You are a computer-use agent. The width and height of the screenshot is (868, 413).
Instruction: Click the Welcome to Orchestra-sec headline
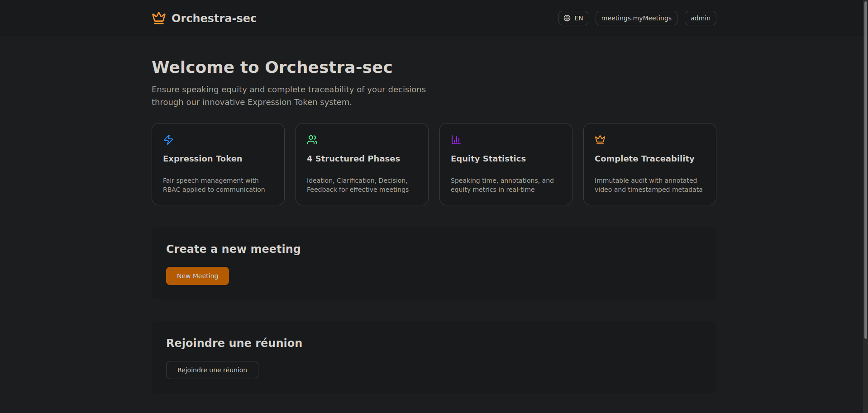tap(272, 67)
